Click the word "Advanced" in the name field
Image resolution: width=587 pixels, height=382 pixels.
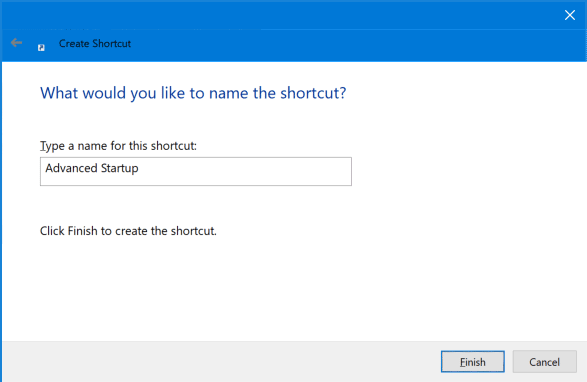tap(71, 168)
